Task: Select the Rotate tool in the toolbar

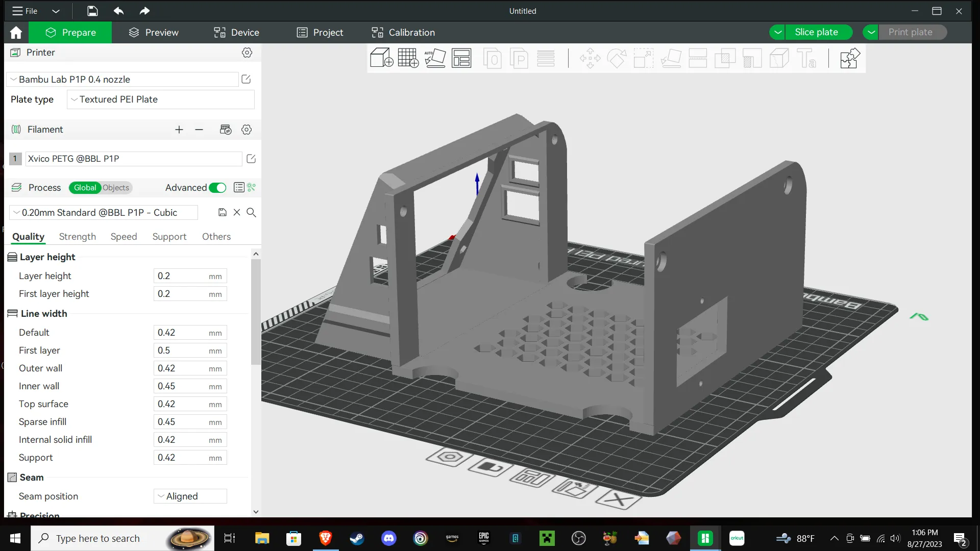Action: pyautogui.click(x=617, y=58)
